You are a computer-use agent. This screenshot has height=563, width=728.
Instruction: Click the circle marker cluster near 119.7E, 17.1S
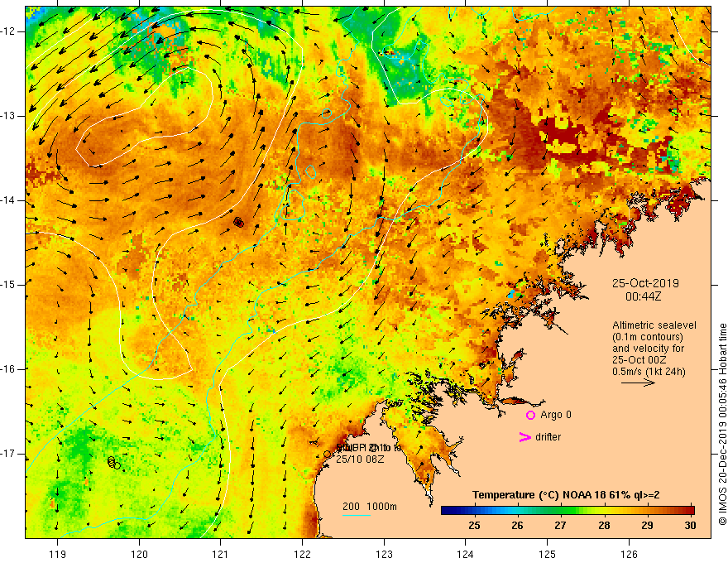tap(114, 463)
